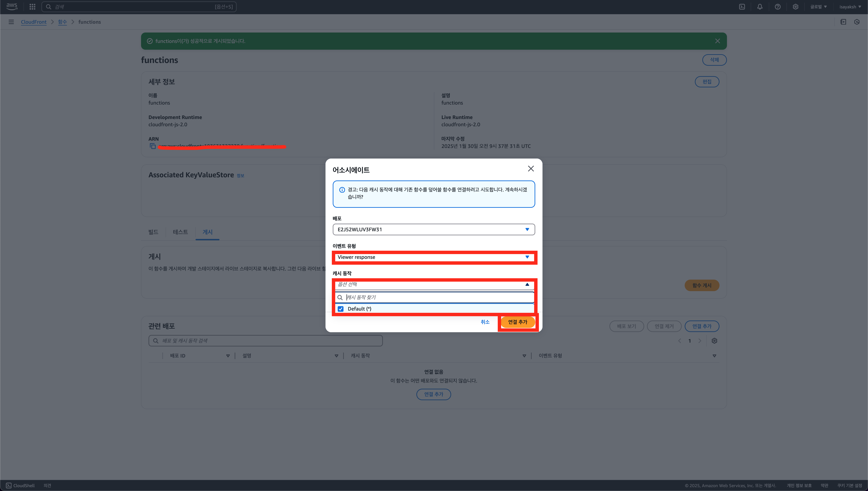Focus the top AWS 검색 search bar

click(x=139, y=7)
